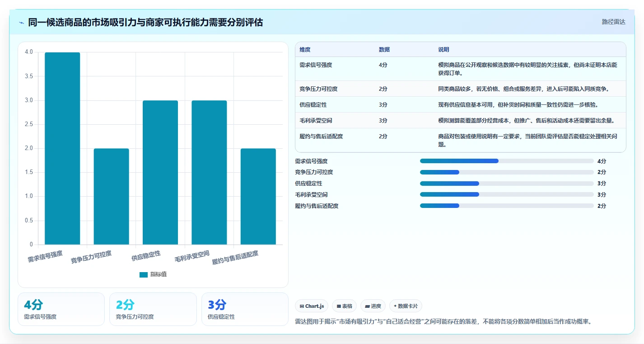Click the table description starting 商品对包装
Screen dimensions: 644x344
point(527,141)
